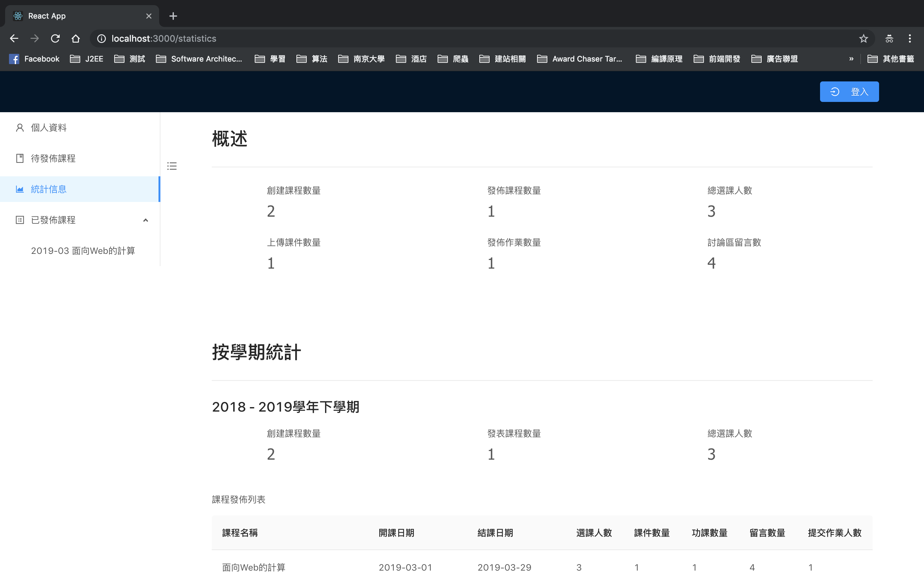Collapse the 已發佈課程 submenu
Screen dimensions: 924x577
(145, 220)
